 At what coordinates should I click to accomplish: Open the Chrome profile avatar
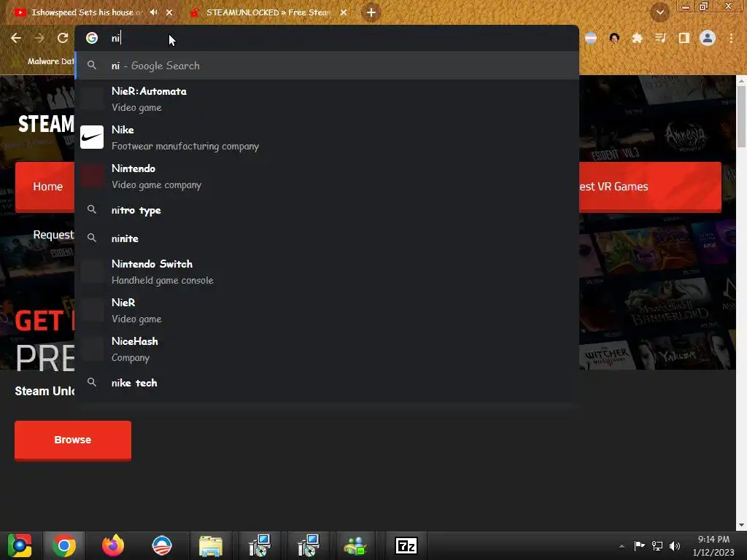click(708, 38)
